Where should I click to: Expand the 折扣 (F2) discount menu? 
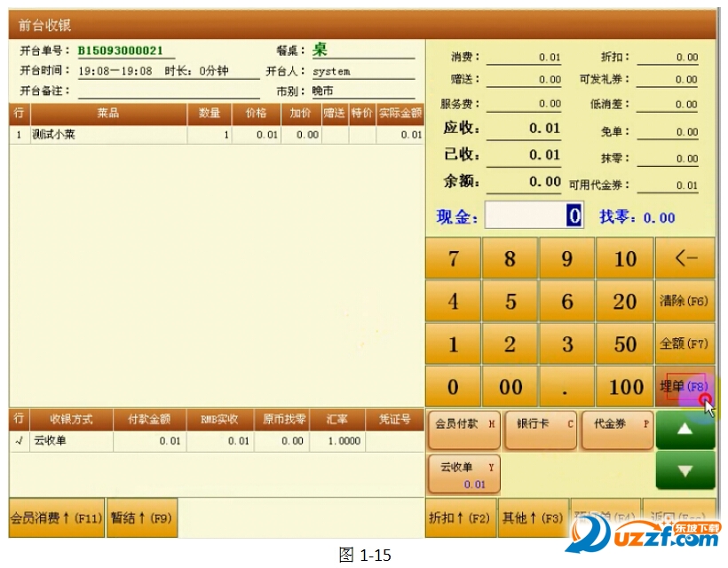coord(460,518)
